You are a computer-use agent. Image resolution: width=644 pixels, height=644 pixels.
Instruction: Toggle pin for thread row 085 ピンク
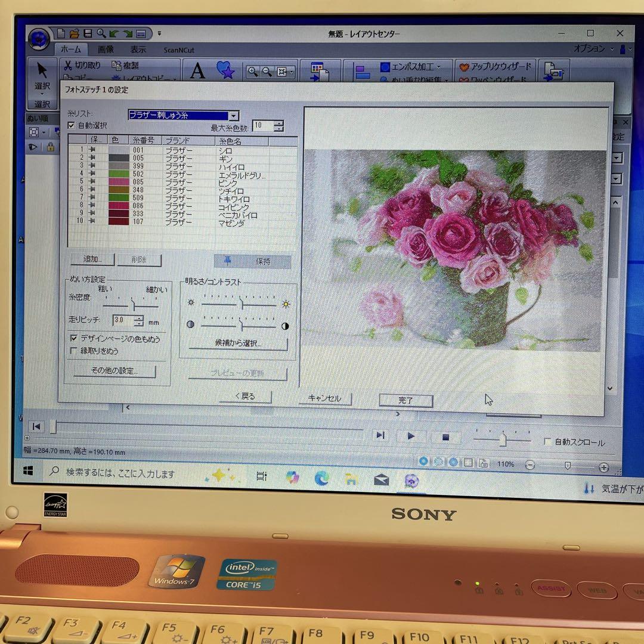tap(92, 181)
